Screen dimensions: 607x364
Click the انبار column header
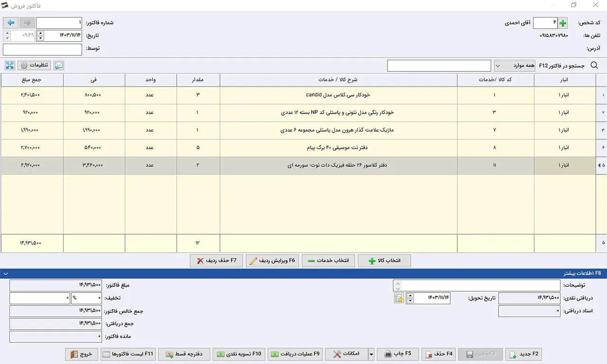coord(565,80)
